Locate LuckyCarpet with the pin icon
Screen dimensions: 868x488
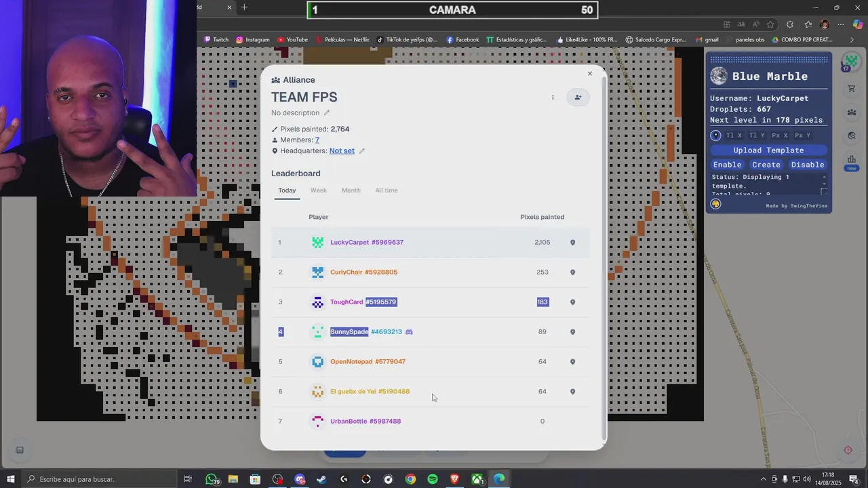coord(572,243)
